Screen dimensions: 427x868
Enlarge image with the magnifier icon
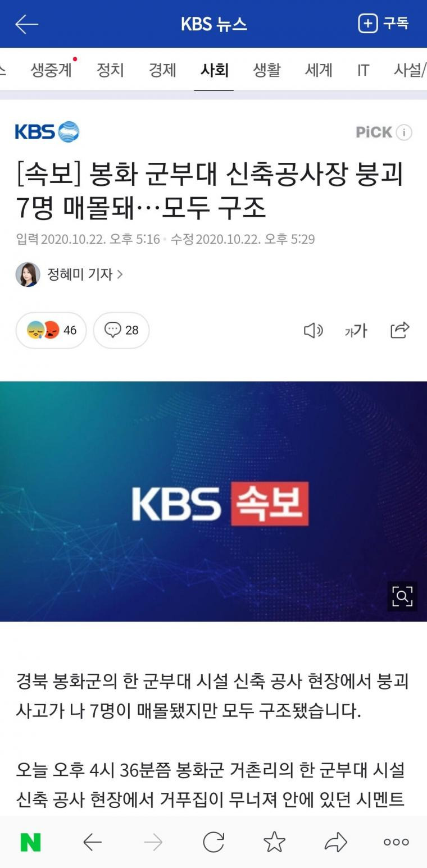[x=402, y=596]
